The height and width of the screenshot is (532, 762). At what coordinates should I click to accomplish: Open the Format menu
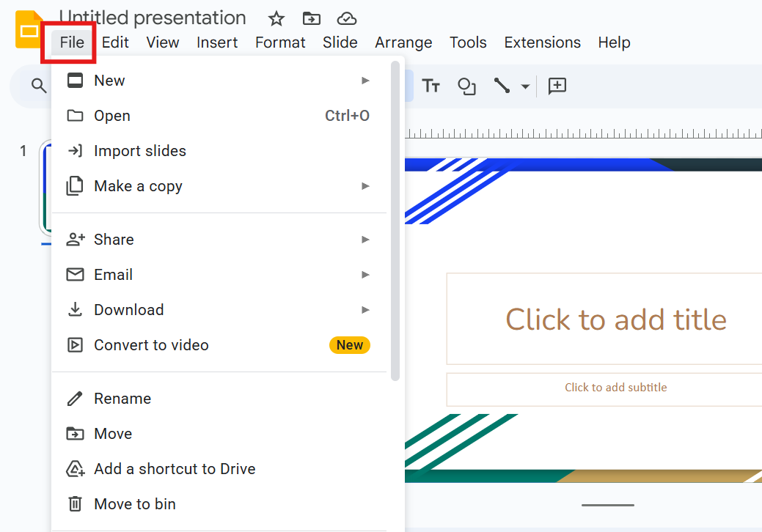pyautogui.click(x=280, y=43)
